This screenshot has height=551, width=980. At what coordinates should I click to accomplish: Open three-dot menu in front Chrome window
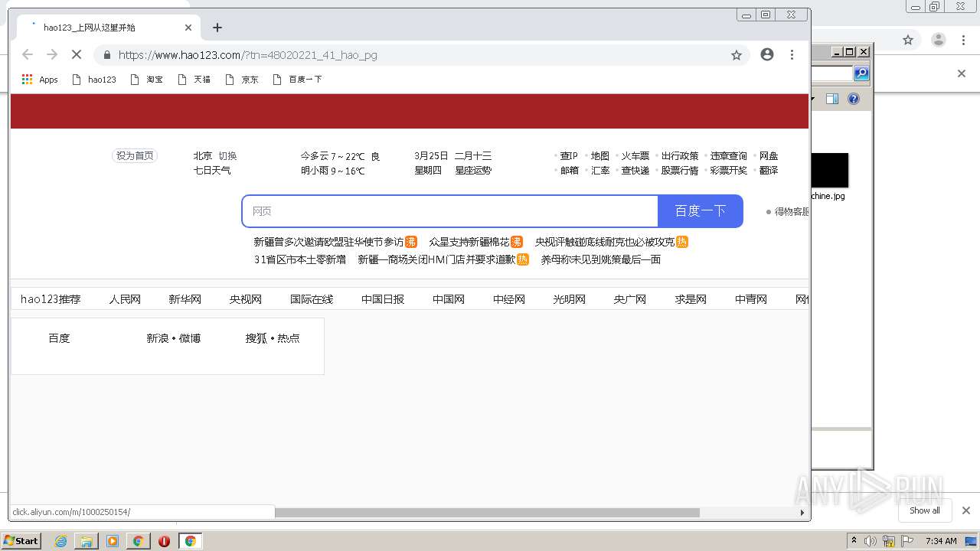792,55
